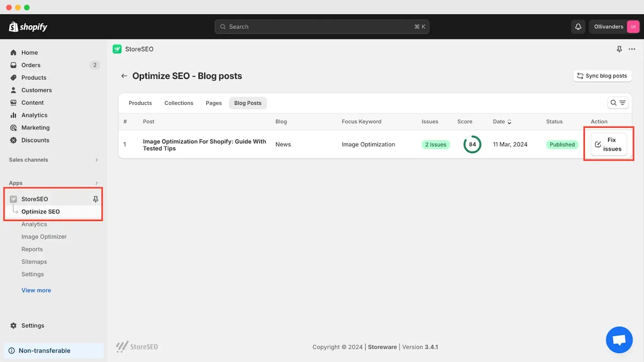
Task: Click View more link
Action: click(x=36, y=290)
